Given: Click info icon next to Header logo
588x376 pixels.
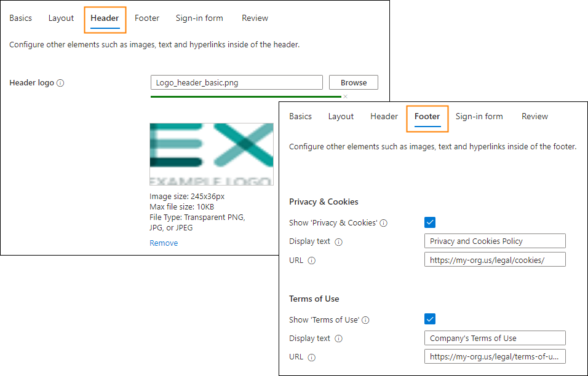Looking at the screenshot, I should point(60,83).
